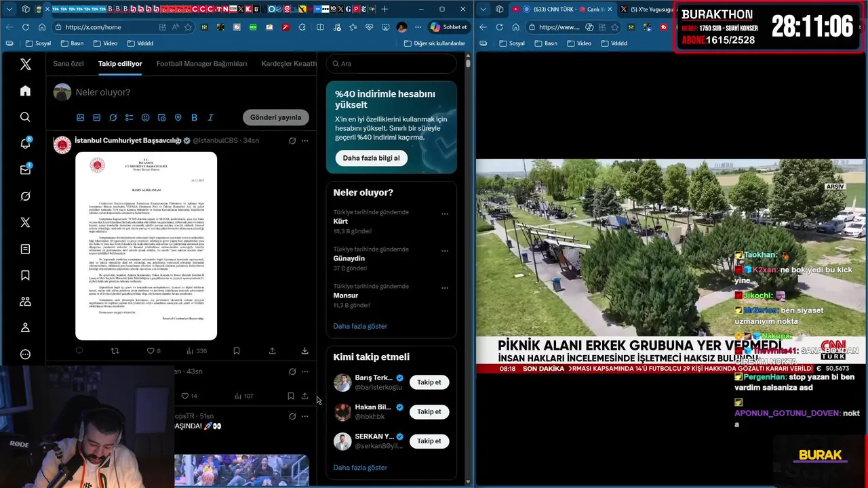Refresh the x.com page in left browser
The height and width of the screenshot is (488, 868).
tap(25, 27)
